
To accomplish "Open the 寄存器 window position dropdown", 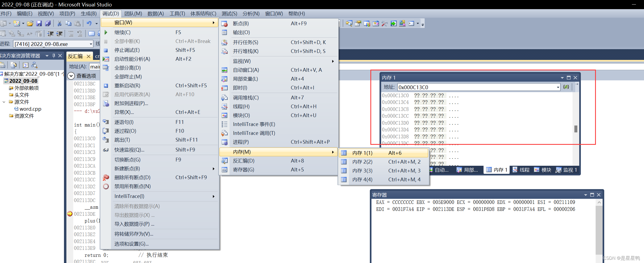I will click(585, 195).
